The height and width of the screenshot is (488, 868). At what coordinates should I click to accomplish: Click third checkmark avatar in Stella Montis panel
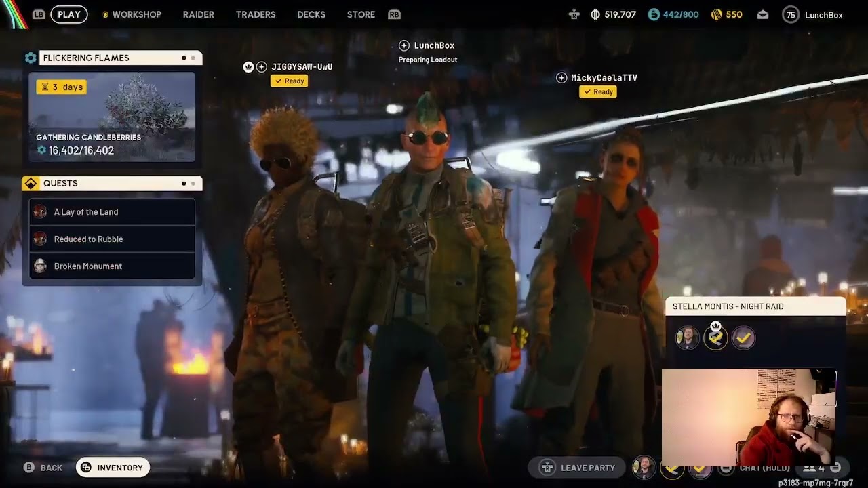point(744,338)
